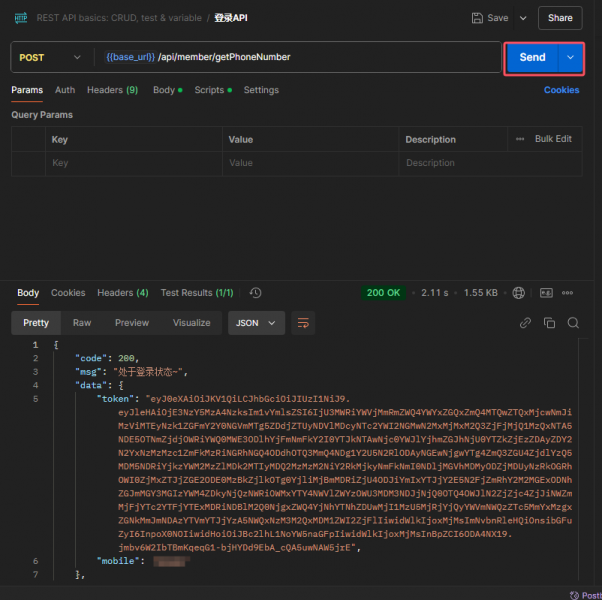Open the Headers (9) request tab
This screenshot has height=600, width=602.
pos(112,90)
